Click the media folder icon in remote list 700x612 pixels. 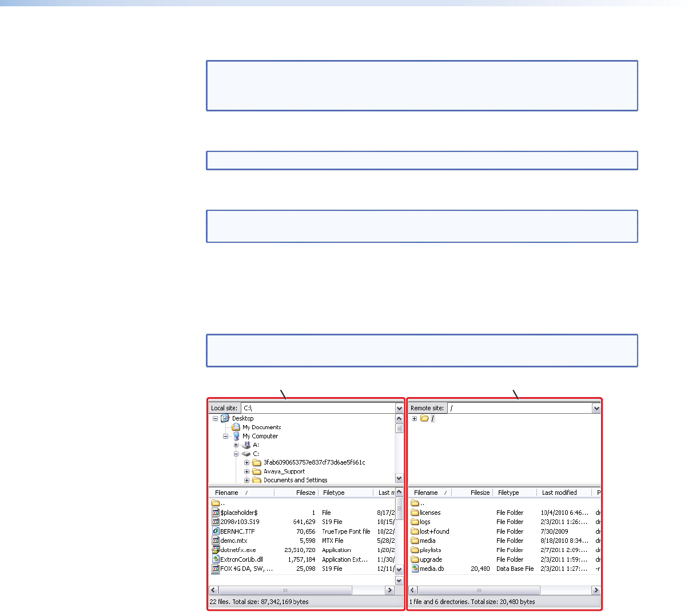pos(415,540)
